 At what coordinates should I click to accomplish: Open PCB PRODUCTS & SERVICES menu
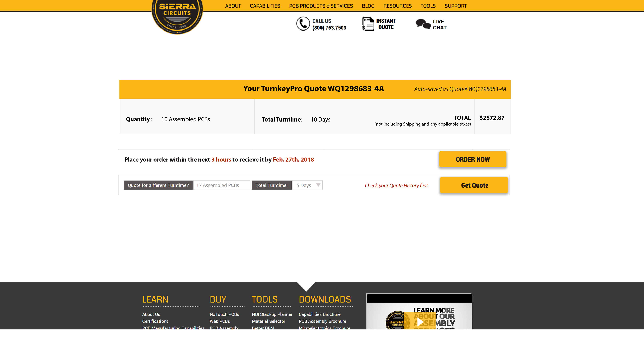tap(321, 6)
